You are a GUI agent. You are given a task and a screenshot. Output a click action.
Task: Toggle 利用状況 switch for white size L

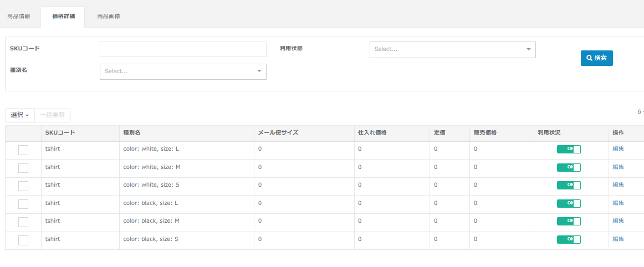[569, 149]
